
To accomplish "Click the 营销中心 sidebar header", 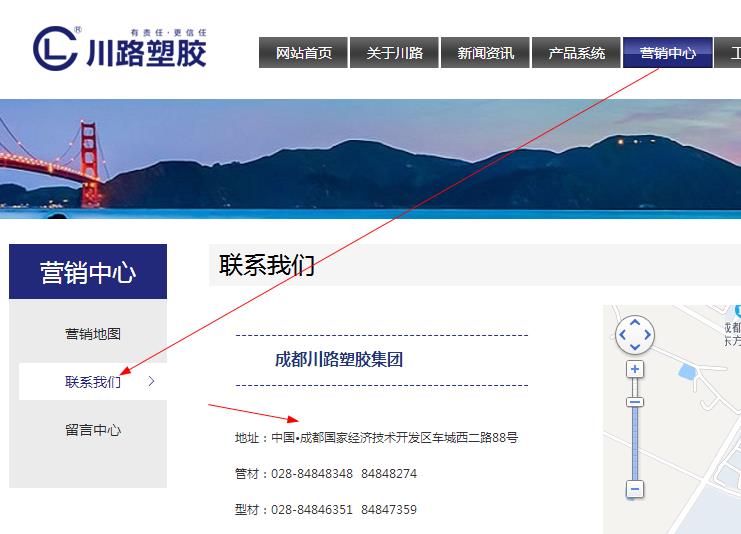I will point(88,272).
